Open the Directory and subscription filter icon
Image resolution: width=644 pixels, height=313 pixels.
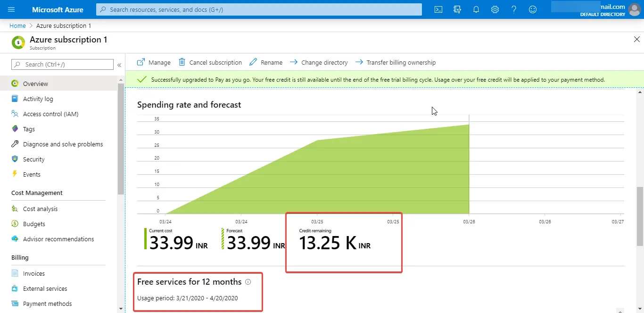tap(457, 9)
